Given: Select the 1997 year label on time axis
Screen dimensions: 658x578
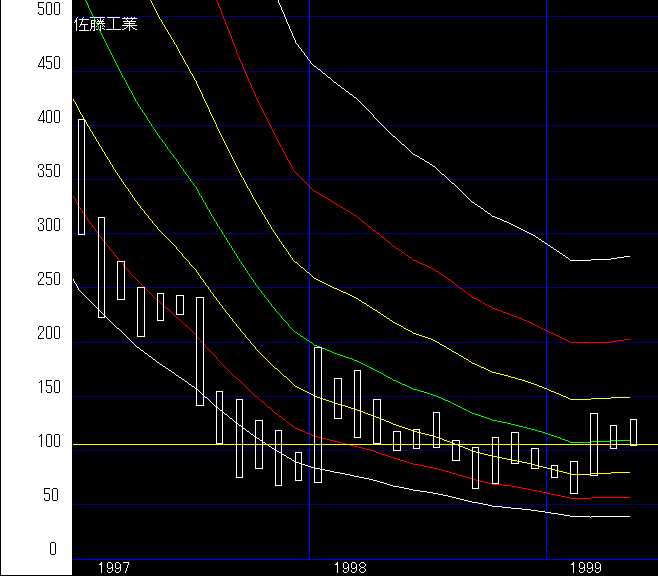Looking at the screenshot, I should point(113,567).
